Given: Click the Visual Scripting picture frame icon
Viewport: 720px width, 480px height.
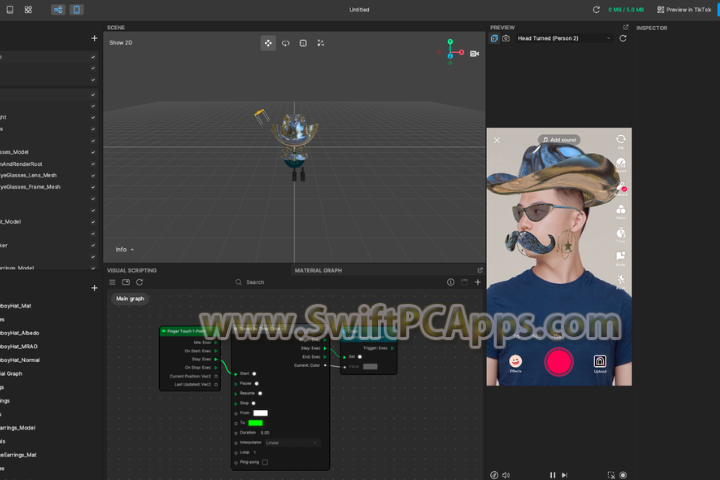Looking at the screenshot, I should tap(126, 282).
